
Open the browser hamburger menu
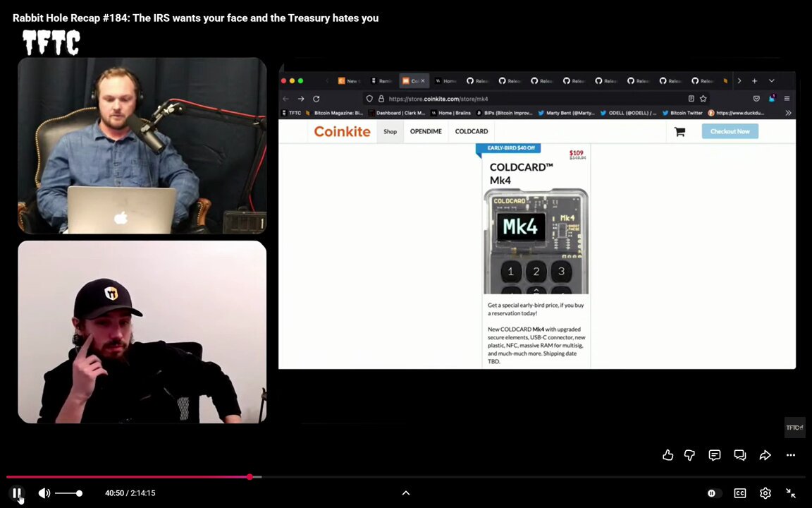tap(787, 99)
